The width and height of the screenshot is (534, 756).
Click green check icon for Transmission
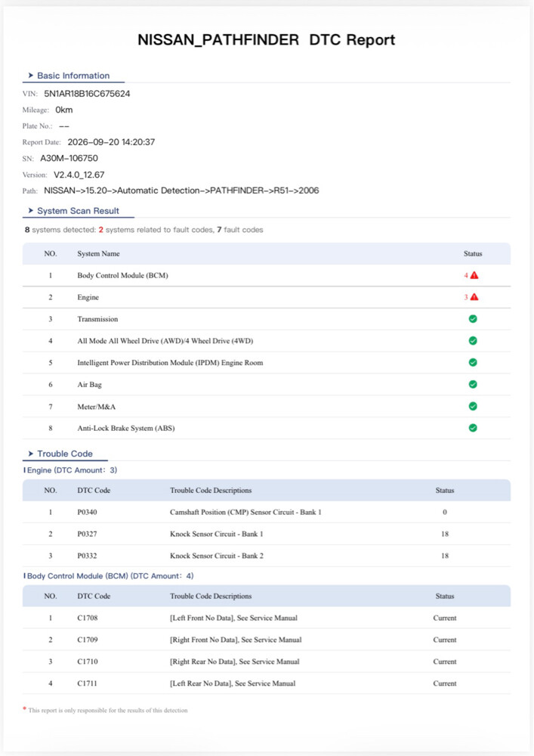click(473, 319)
